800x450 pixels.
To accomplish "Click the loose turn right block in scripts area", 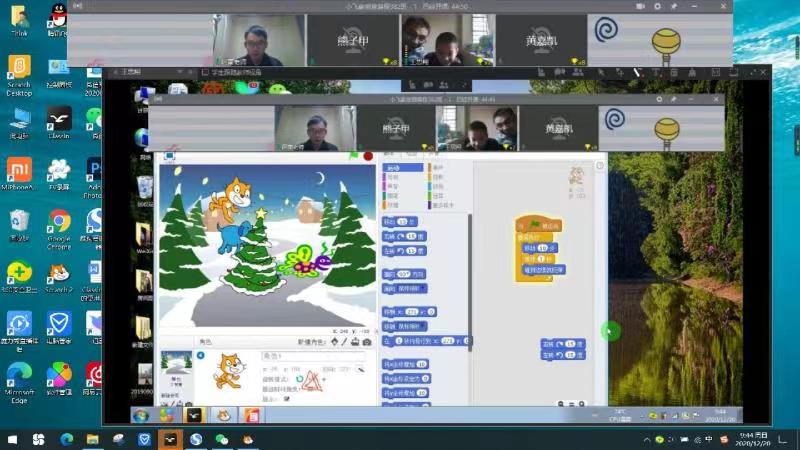I will click(x=563, y=344).
